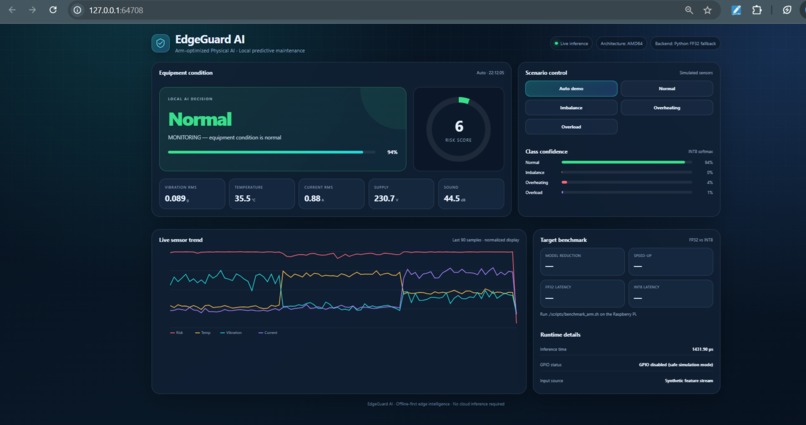This screenshot has height=425, width=806.
Task: Click the Inference time value in Runtime details
Action: tap(702, 349)
